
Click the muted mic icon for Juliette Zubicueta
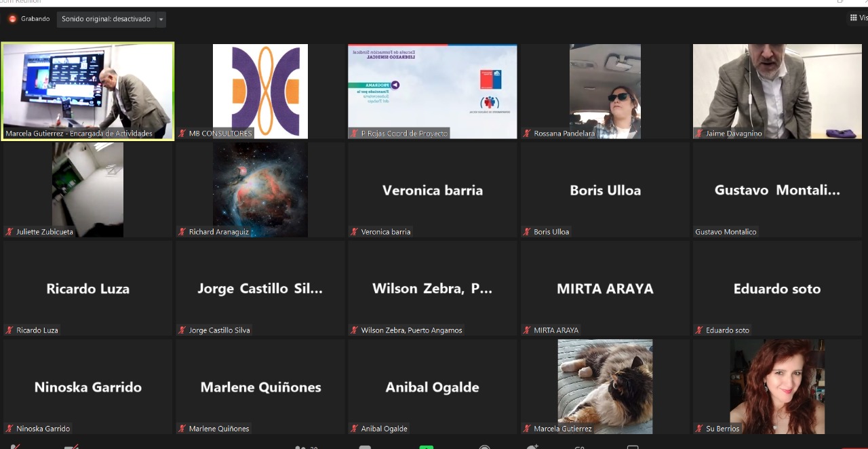point(9,232)
